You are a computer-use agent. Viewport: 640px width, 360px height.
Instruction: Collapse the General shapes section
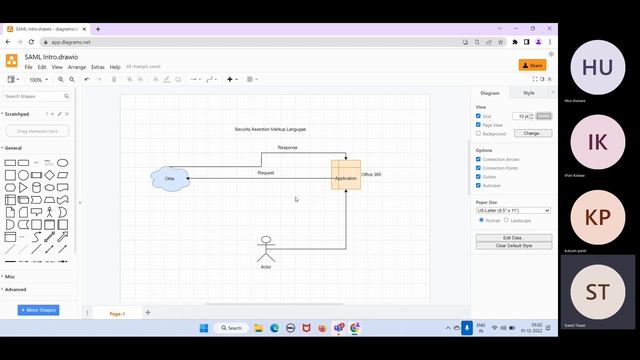13,148
